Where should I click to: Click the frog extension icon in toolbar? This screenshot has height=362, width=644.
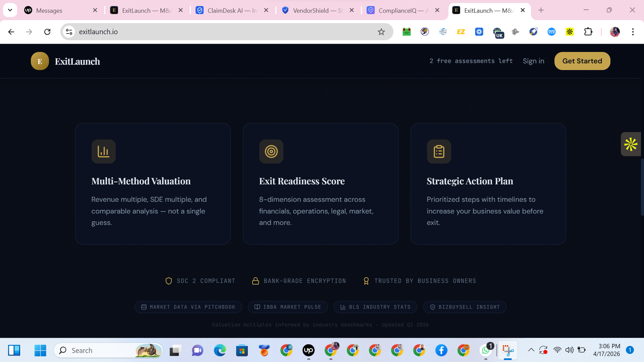coord(407,32)
